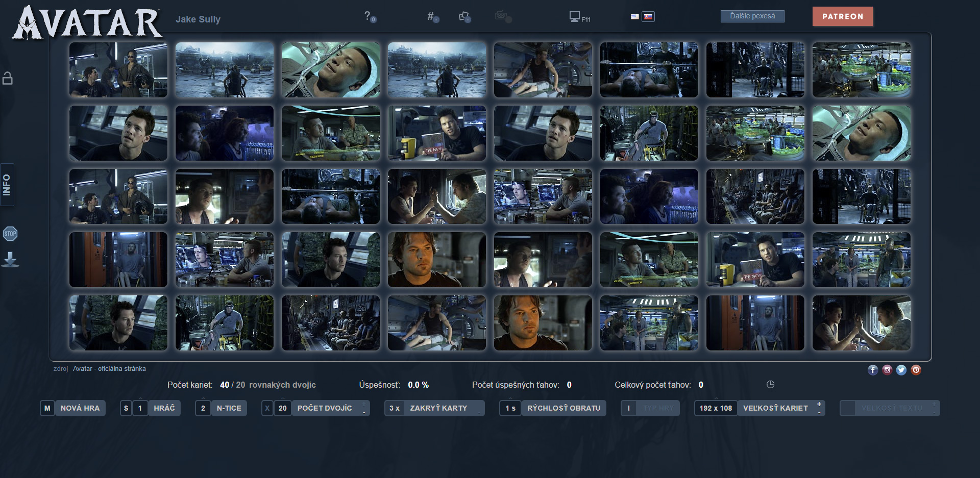Click the Ďalšie pexesá button
This screenshot has height=478, width=980.
[752, 16]
